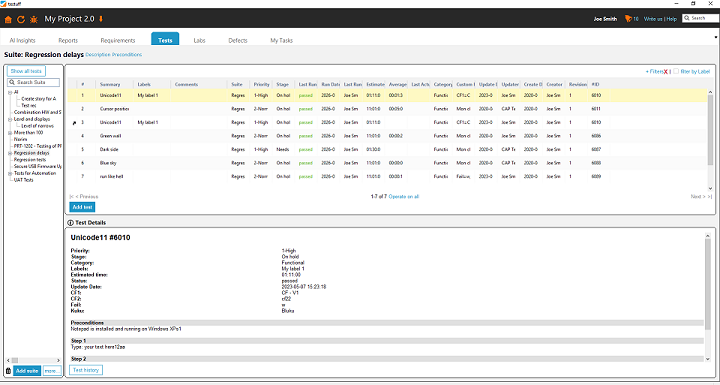
Task: Click the top-right Search field
Action: 700,18
